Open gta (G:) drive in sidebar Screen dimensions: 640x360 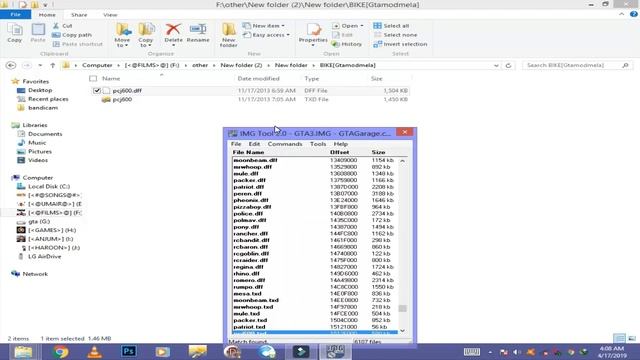(39, 222)
